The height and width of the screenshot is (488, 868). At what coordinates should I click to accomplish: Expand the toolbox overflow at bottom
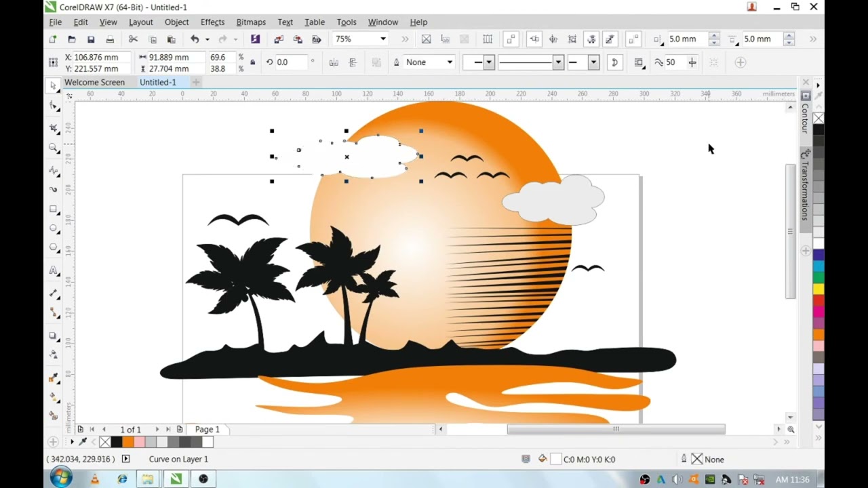point(54,442)
